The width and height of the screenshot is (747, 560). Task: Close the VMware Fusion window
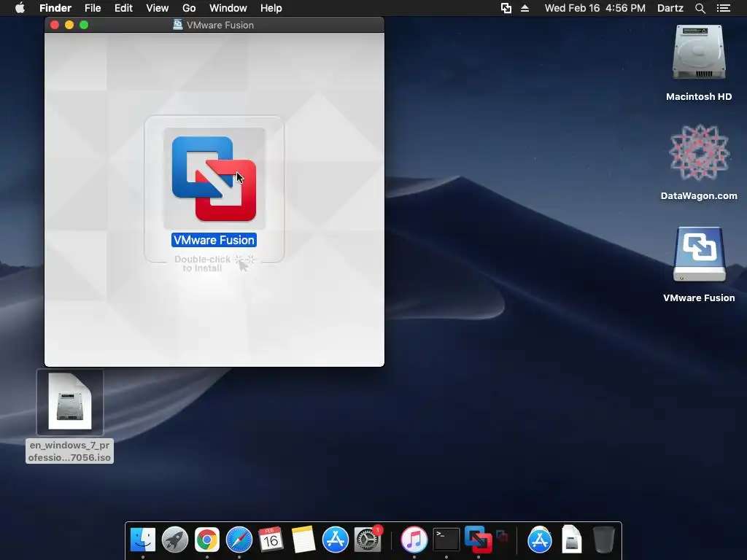54,25
